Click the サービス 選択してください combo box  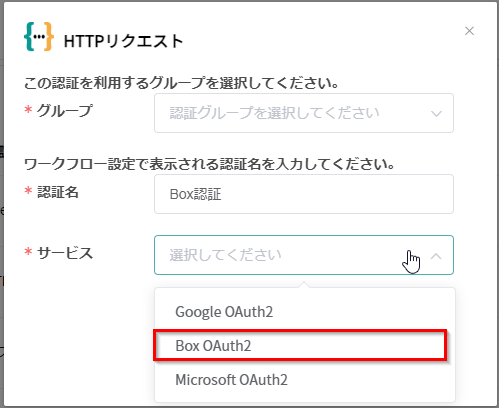click(x=304, y=255)
